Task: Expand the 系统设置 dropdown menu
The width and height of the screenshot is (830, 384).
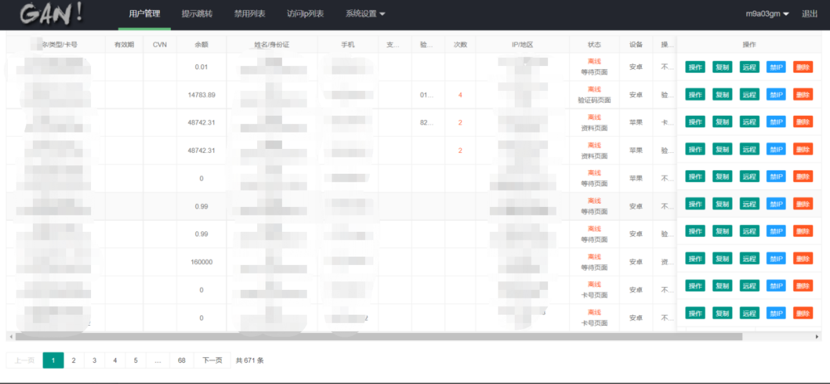Action: click(x=365, y=14)
